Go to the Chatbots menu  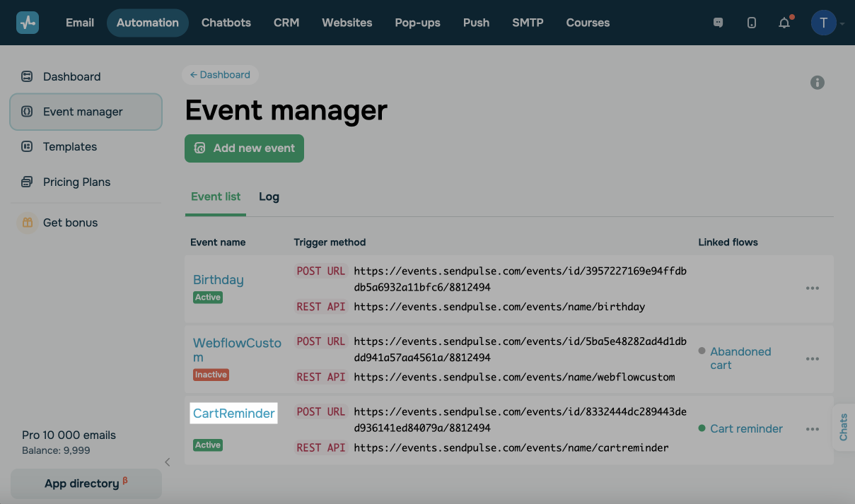[x=226, y=23]
